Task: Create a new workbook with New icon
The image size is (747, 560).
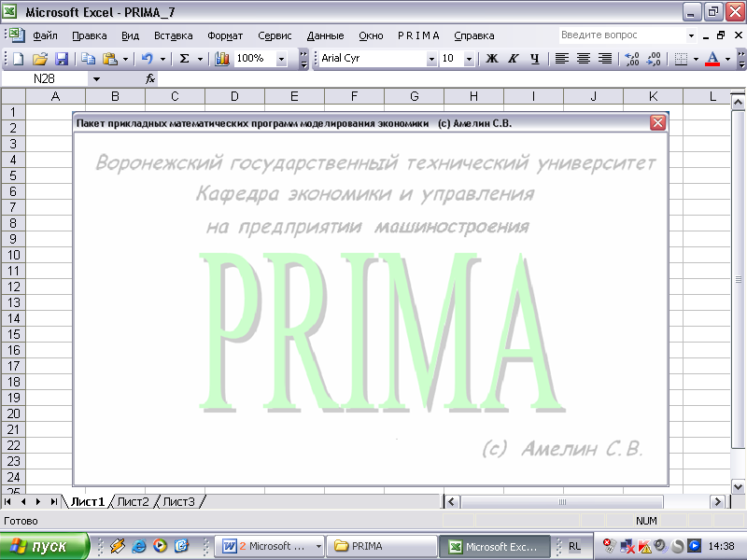Action: tap(18, 59)
